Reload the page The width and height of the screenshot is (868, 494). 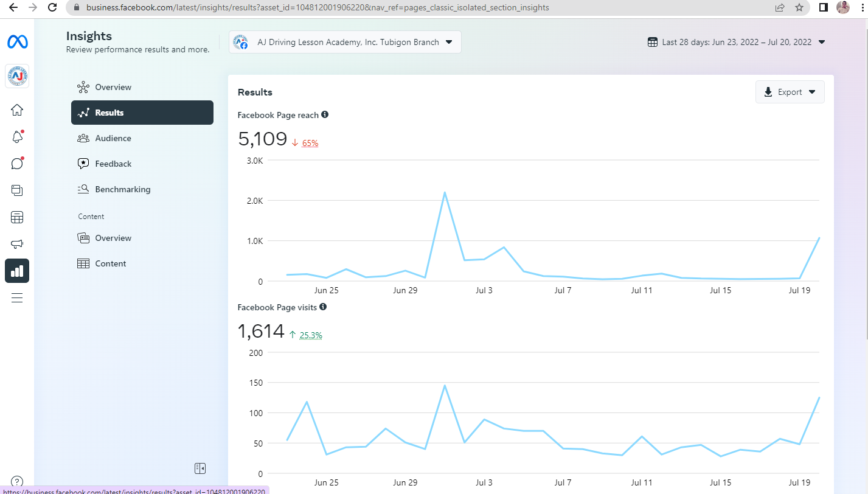(53, 8)
